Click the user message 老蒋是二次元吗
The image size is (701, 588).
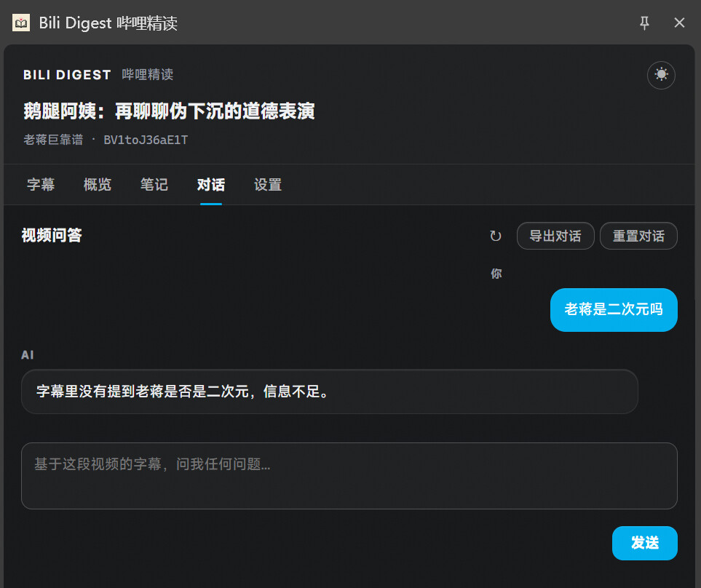[614, 309]
